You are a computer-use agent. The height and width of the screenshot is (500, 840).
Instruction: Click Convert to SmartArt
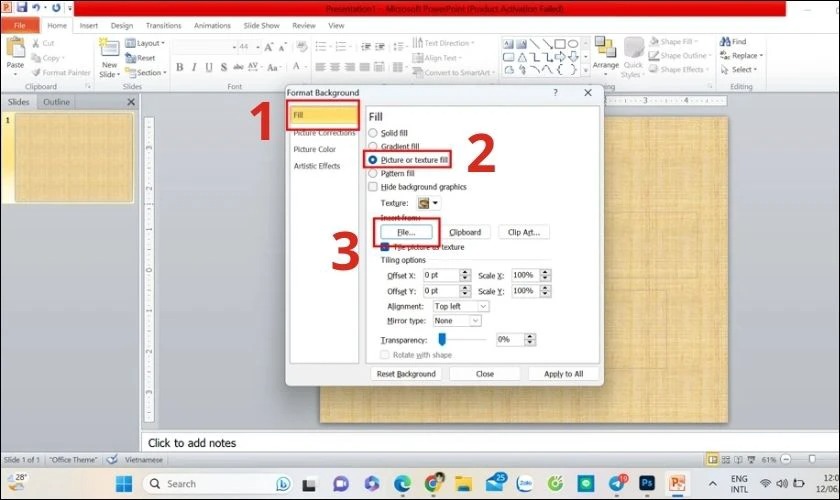click(454, 72)
